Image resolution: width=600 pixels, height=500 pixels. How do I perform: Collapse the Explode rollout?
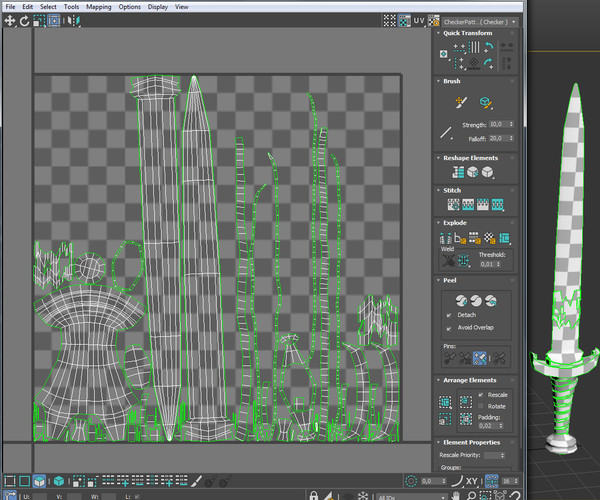tap(439, 223)
